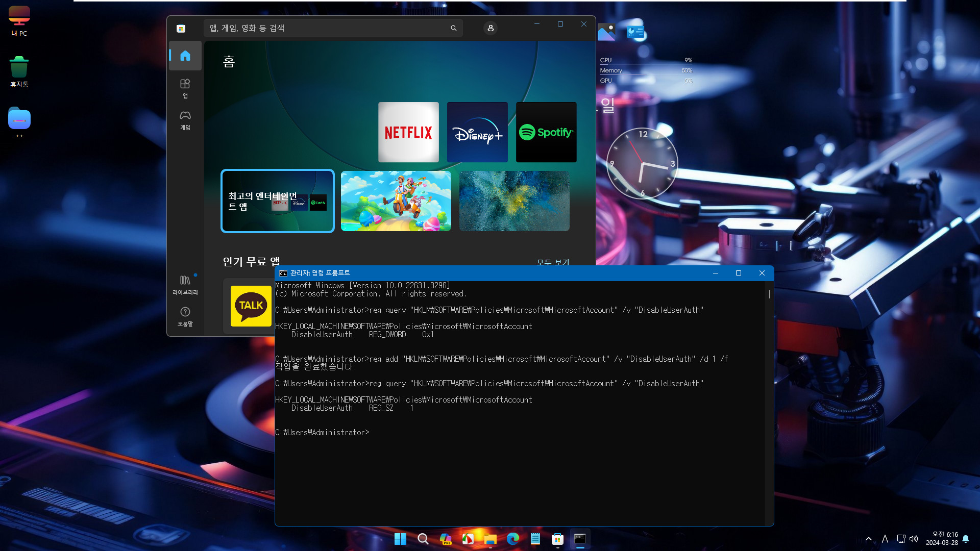Open the colorful scooter game banner
980x551 pixels.
(396, 201)
